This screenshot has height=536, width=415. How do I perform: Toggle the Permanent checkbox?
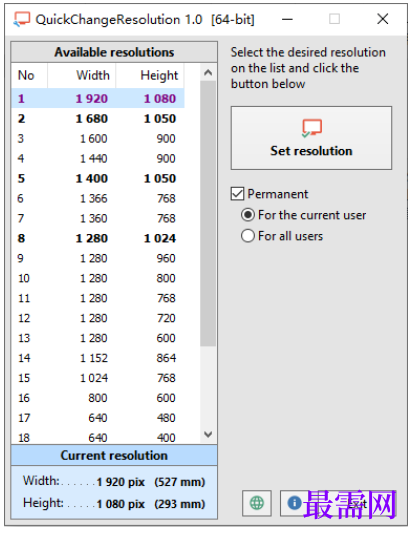click(238, 194)
